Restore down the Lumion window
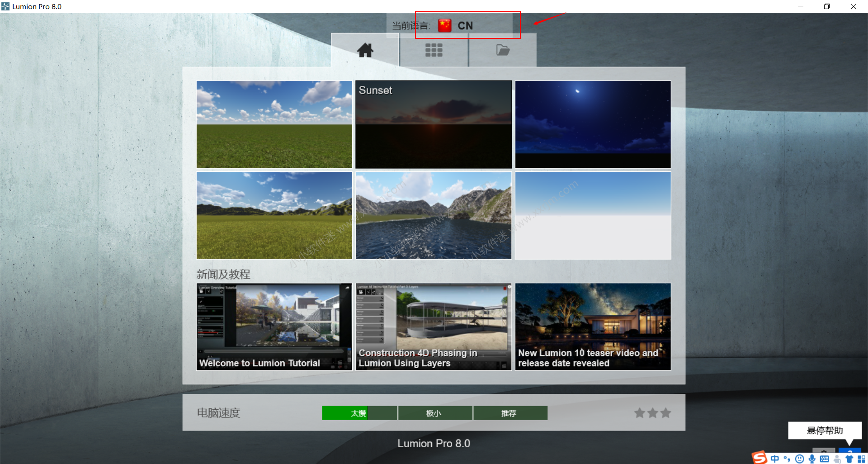 [827, 6]
